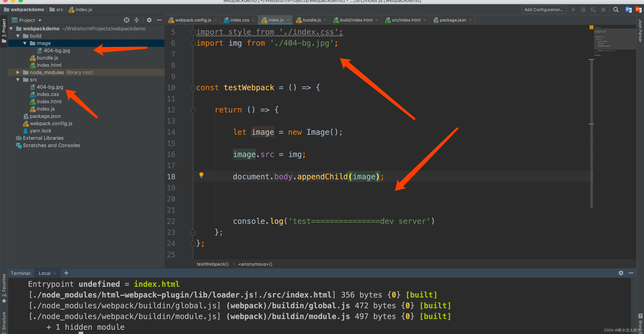This screenshot has height=334, width=644.
Task: Click the add new terminal tab button
Action: [x=66, y=273]
